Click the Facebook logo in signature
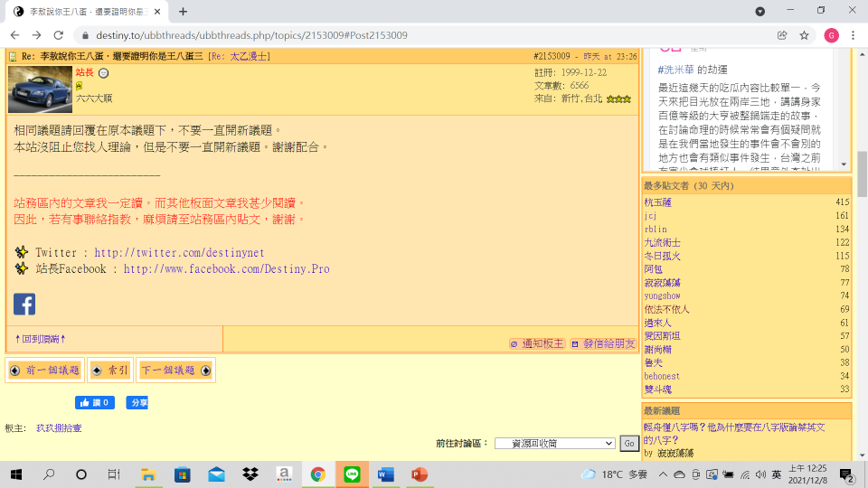 [24, 305]
